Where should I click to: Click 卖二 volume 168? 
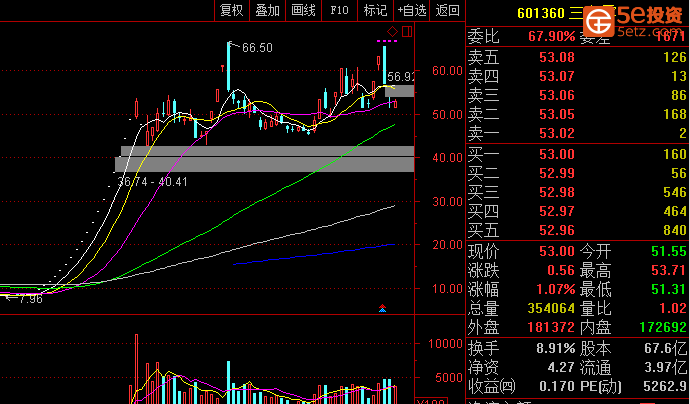pyautogui.click(x=675, y=114)
